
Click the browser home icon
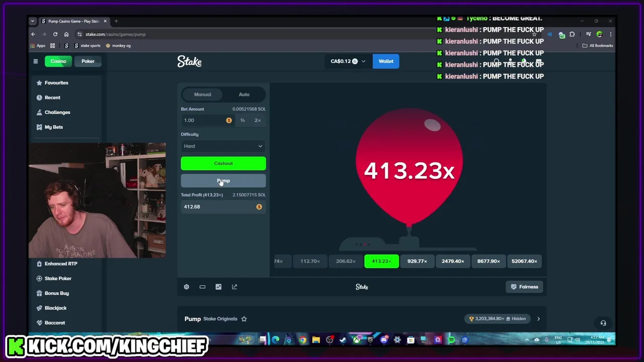click(x=66, y=34)
